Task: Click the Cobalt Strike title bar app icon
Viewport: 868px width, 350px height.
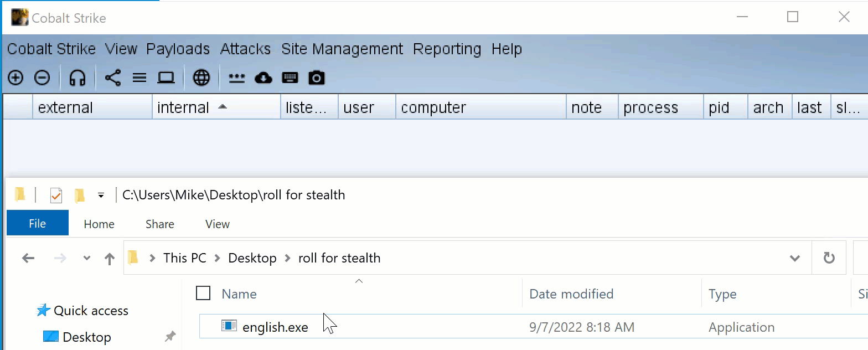Action: [x=20, y=17]
